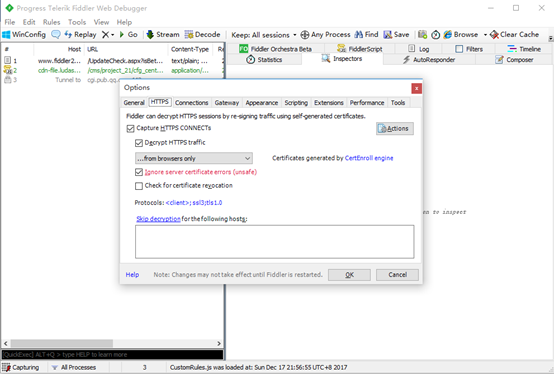
Task: Click the Any Process target icon
Action: pyautogui.click(x=305, y=35)
